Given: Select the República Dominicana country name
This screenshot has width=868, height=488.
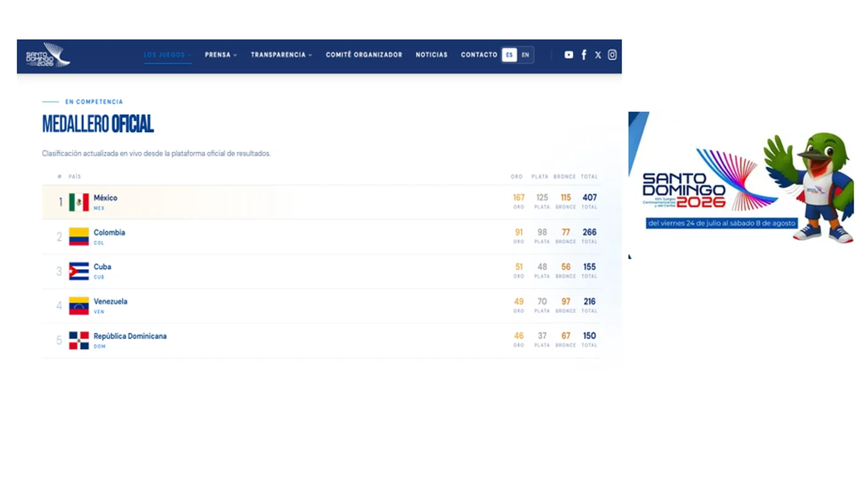Looking at the screenshot, I should [130, 336].
